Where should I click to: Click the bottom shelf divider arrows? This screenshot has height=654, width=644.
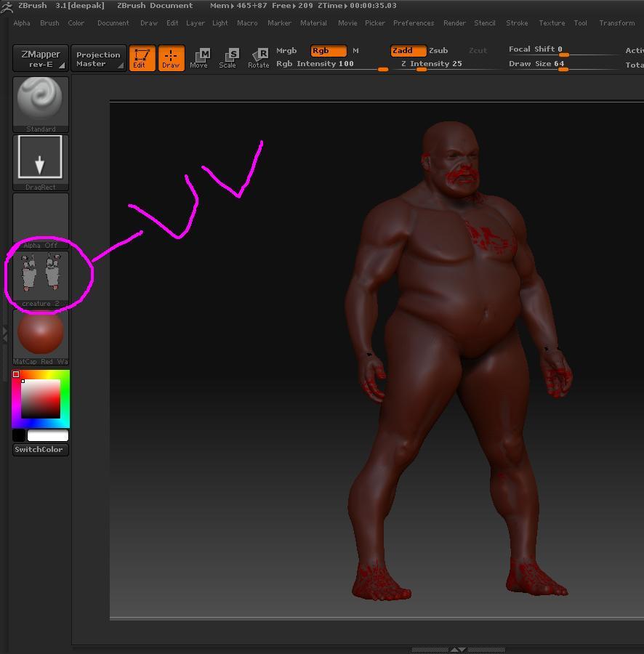click(x=459, y=650)
